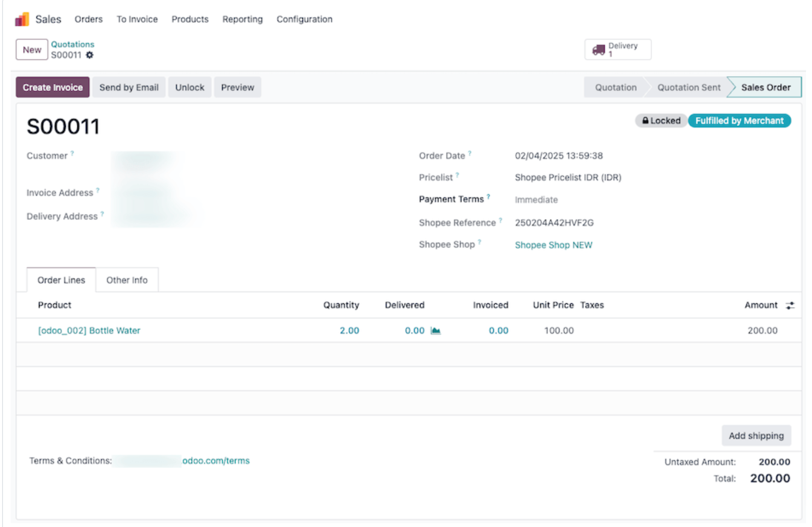Go to Sales app home

(48, 19)
